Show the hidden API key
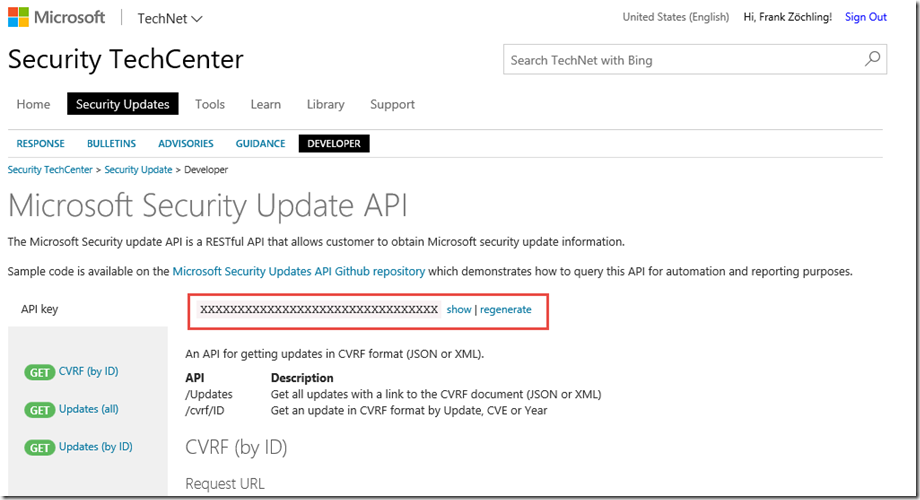Screen dimensions: 920x500 click(x=459, y=310)
